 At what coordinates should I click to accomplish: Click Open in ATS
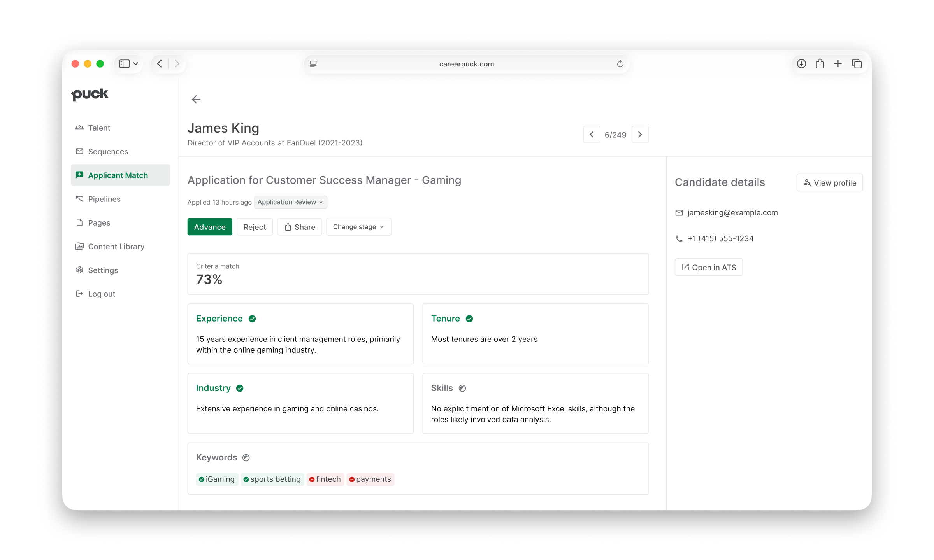pos(709,267)
